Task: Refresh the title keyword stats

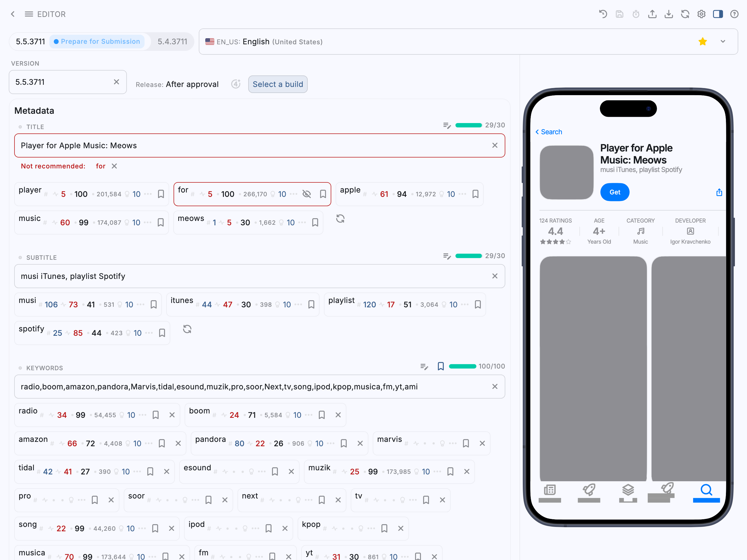Action: tap(340, 218)
